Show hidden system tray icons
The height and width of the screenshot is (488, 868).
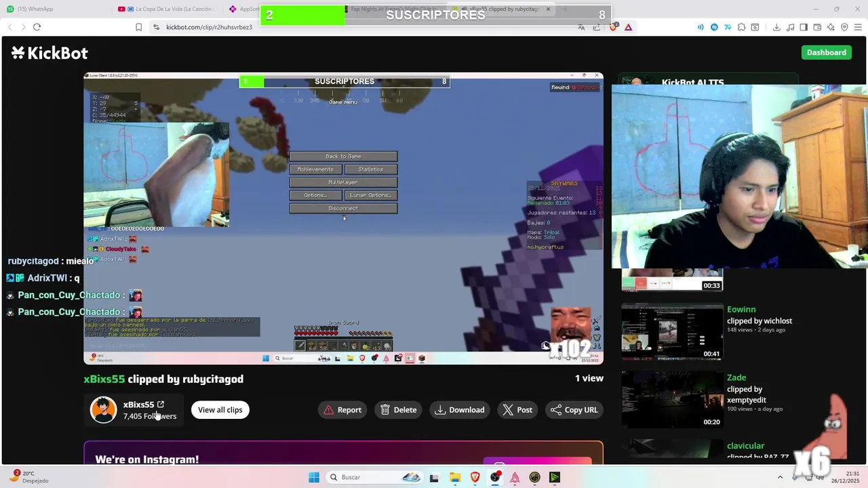[780, 477]
